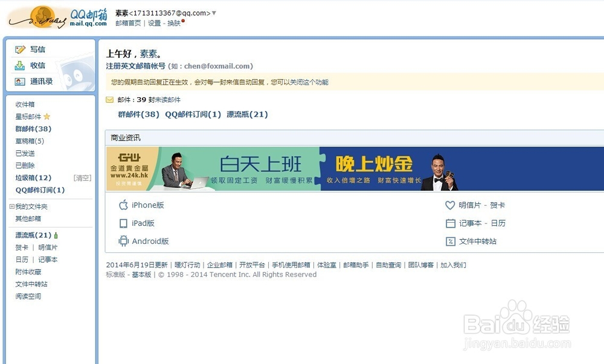This screenshot has width=604, height=364.
Task: Open the 草稿箱(5) folder
Action: [x=30, y=141]
